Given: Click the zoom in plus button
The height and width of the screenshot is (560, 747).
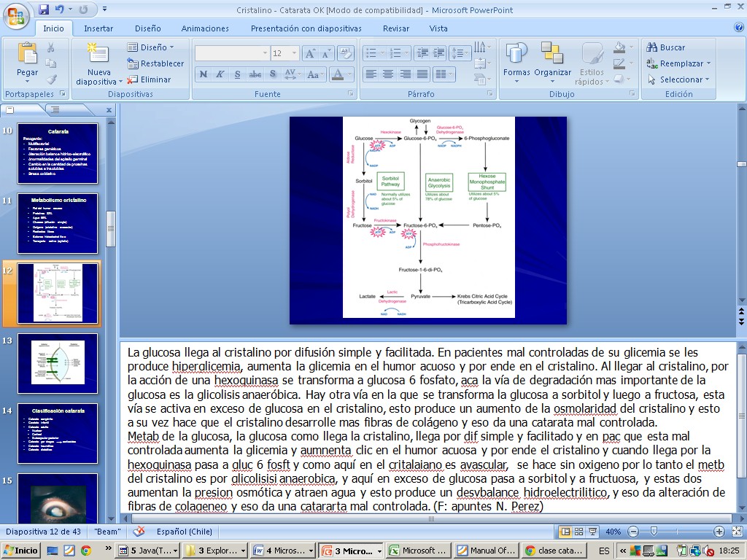Looking at the screenshot, I should point(719,532).
